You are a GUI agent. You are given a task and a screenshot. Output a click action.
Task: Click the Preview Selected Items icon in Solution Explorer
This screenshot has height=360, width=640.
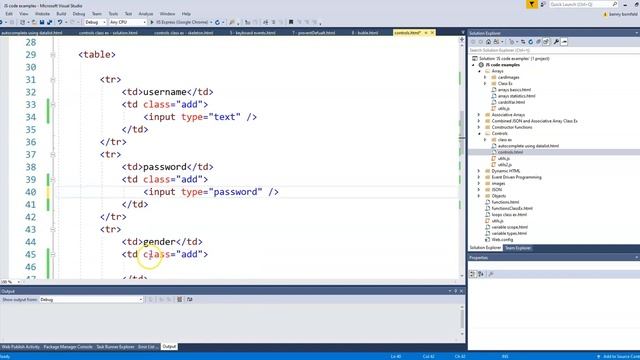pos(564,42)
